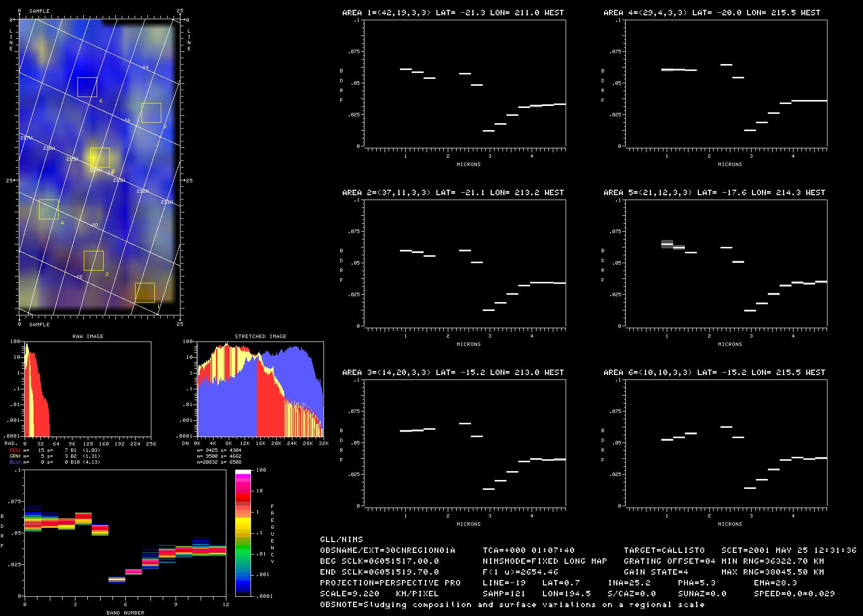Click the AREA 1 spectrum plot title
Viewport: 863px width, 616px height.
[453, 13]
